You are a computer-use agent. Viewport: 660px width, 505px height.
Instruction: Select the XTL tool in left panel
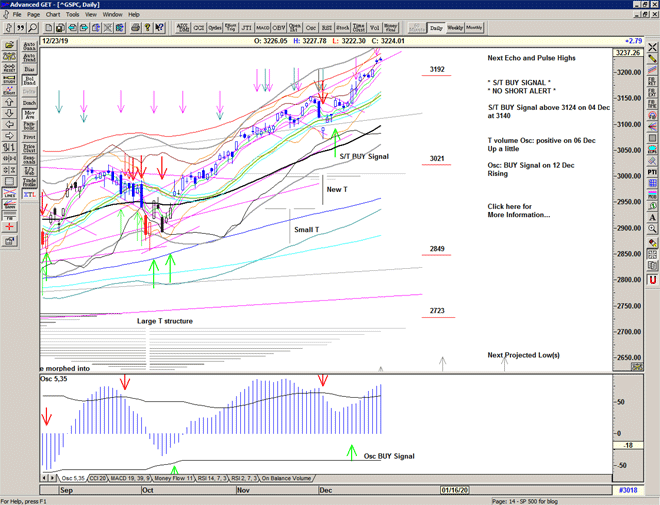pyautogui.click(x=30, y=199)
